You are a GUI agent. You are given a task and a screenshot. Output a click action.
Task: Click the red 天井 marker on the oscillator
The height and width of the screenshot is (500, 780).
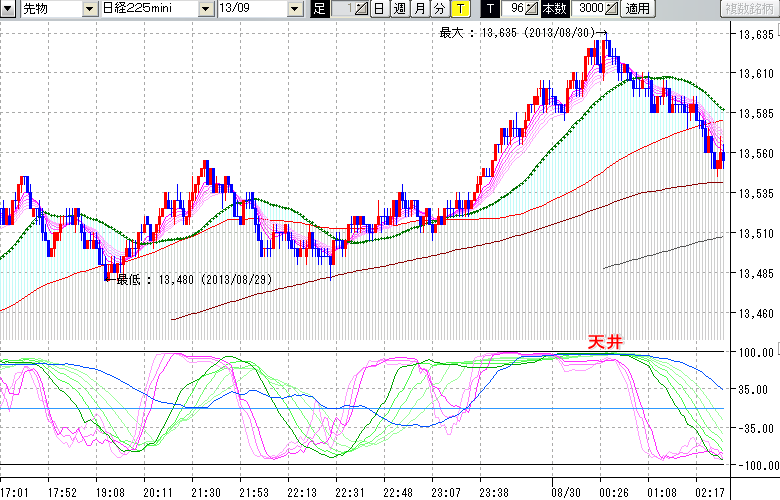coord(604,342)
